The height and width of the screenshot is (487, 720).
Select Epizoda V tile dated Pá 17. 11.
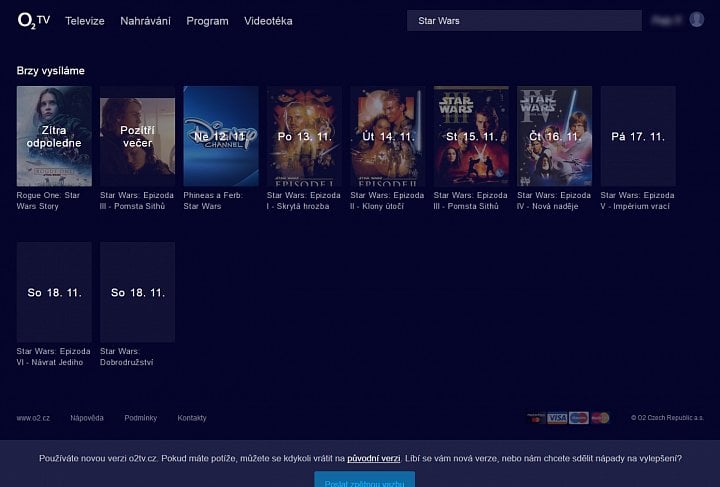[x=638, y=136]
